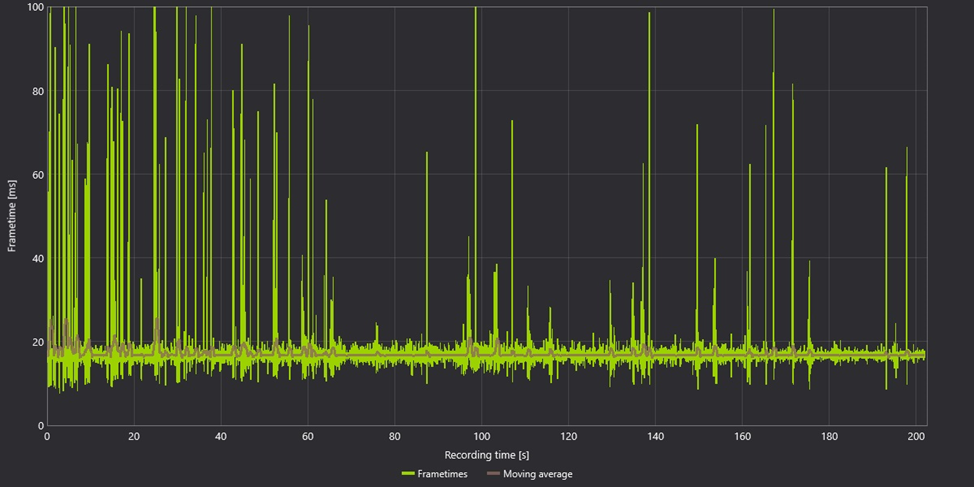Select the Frametime [ms] axis title

[x=11, y=216]
